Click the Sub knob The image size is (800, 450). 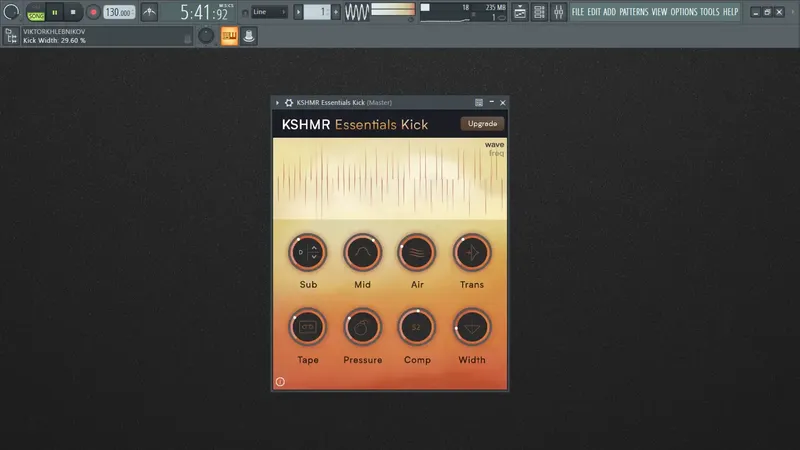pyautogui.click(x=308, y=252)
